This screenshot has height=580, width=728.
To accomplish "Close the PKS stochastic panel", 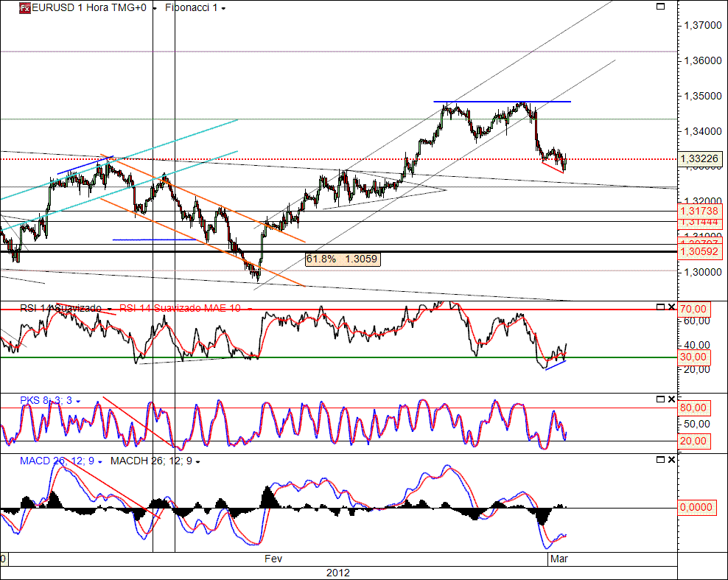I will coord(671,399).
